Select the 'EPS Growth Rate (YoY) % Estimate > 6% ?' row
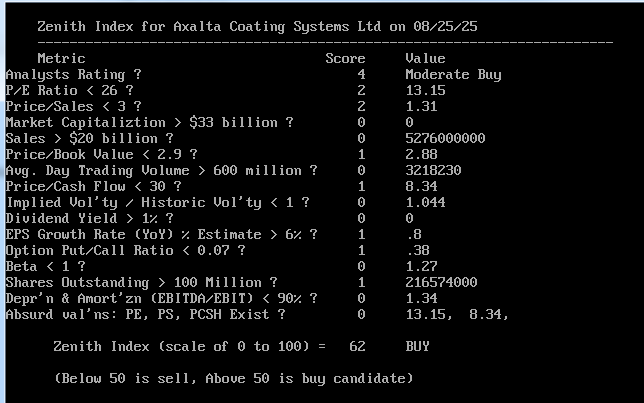The image size is (644, 403). [161, 235]
